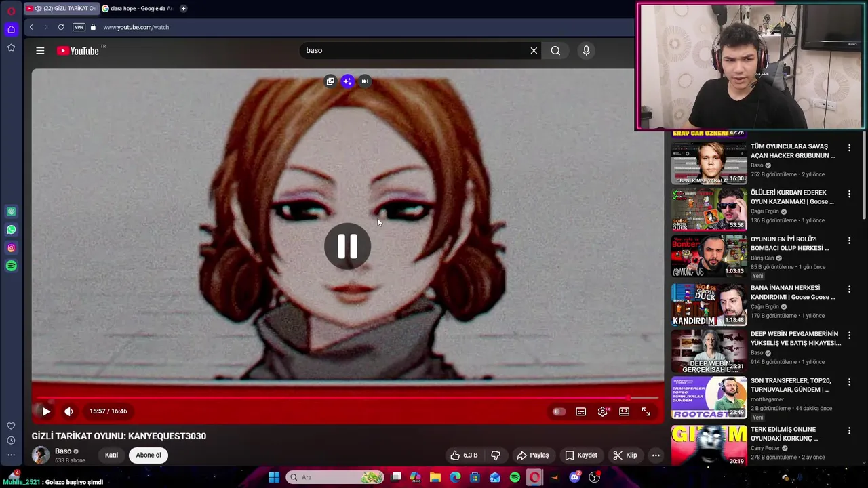868x488 pixels.
Task: Click the Katıl button
Action: (111, 455)
